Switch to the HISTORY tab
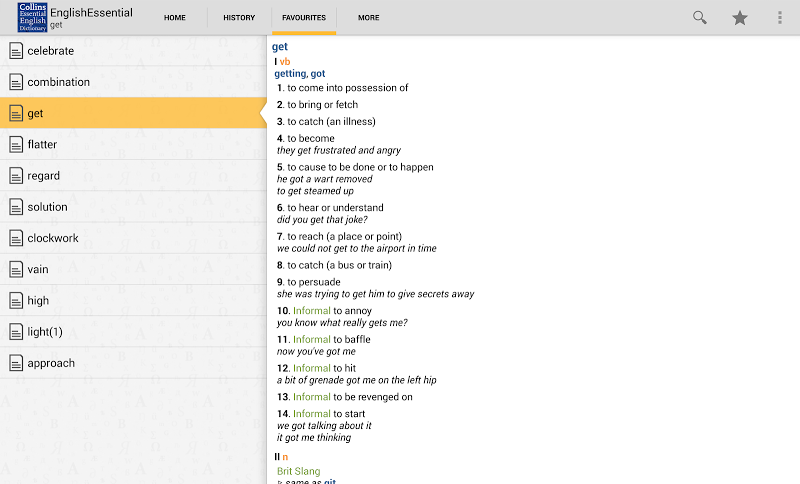The height and width of the screenshot is (484, 800). [x=239, y=17]
